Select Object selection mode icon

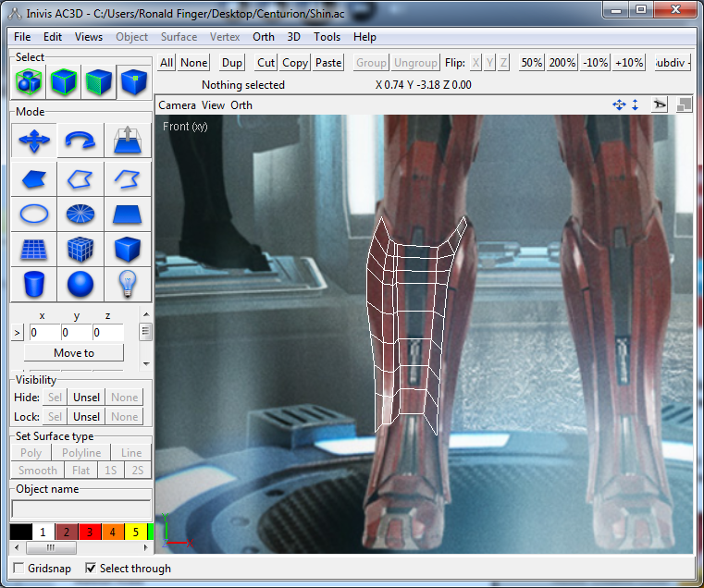point(63,82)
